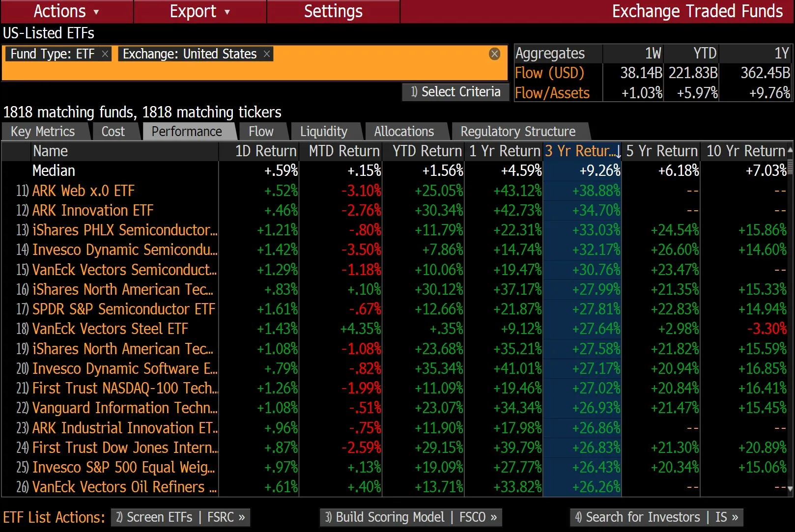Click the chevron next to Screen ETFs
The width and height of the screenshot is (795, 532).
point(242,517)
